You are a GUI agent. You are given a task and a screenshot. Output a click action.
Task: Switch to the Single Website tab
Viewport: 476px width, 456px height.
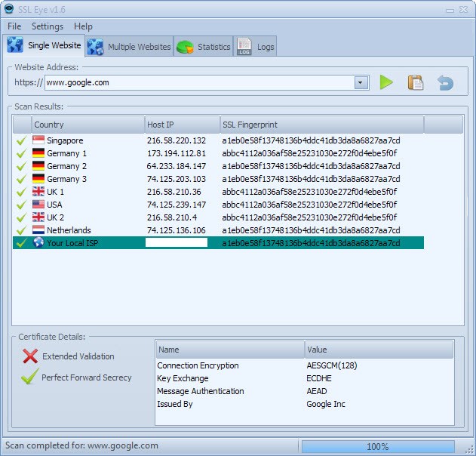45,45
